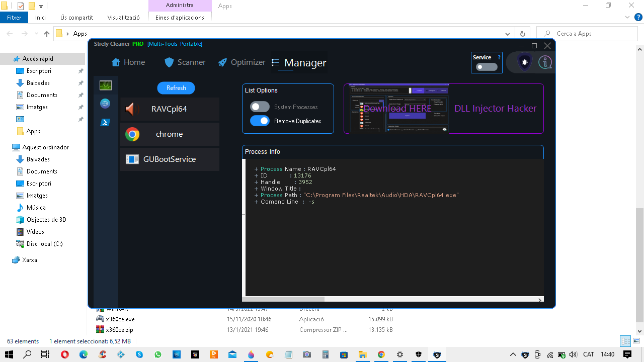Open the process monitor sidebar icon
The height and width of the screenshot is (362, 644).
(x=106, y=85)
